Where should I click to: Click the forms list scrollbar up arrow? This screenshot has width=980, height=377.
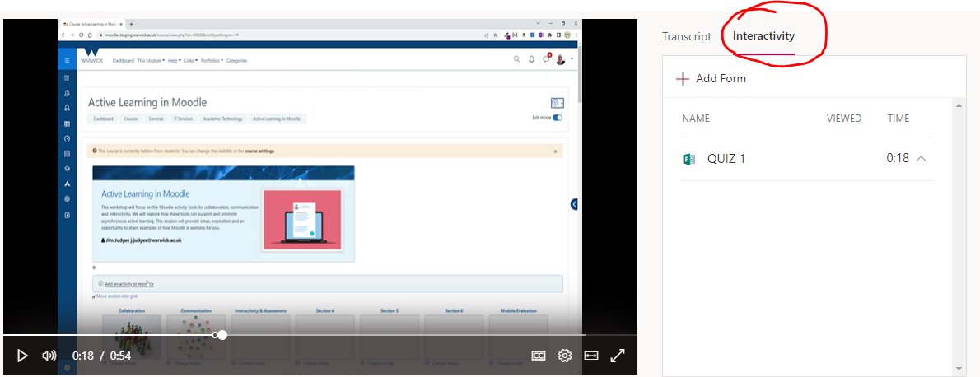tap(959, 106)
